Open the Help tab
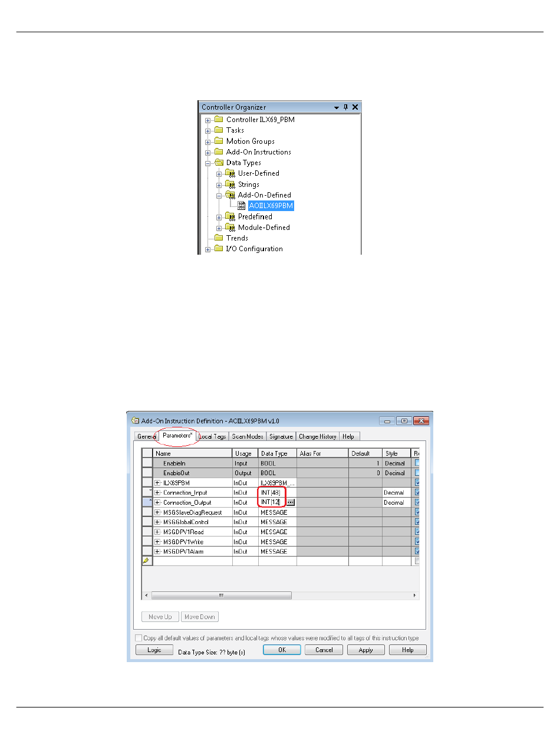 (x=348, y=436)
